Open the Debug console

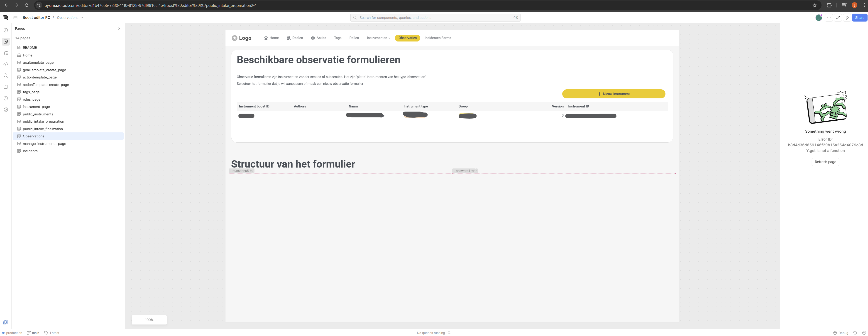tap(841, 333)
